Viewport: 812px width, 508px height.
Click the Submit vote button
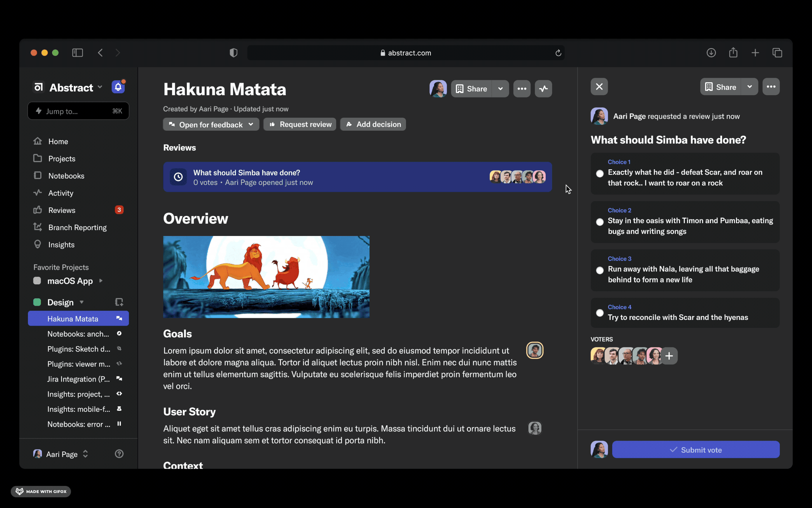695,449
